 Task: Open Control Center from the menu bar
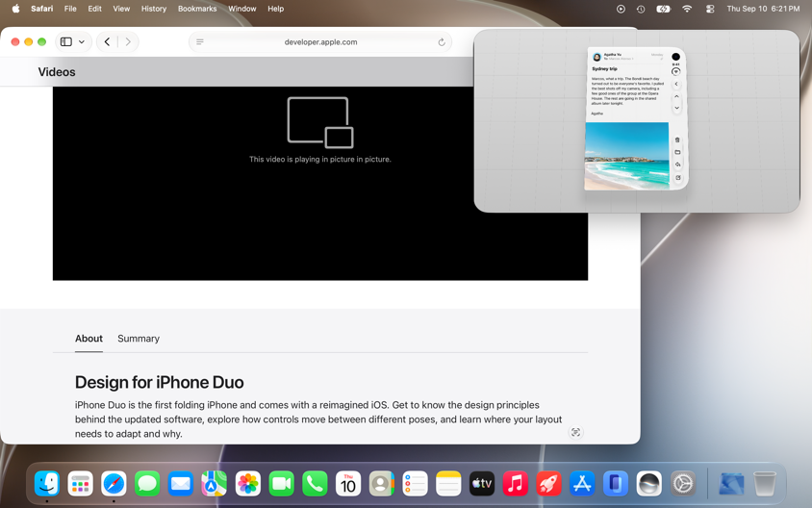tap(710, 9)
